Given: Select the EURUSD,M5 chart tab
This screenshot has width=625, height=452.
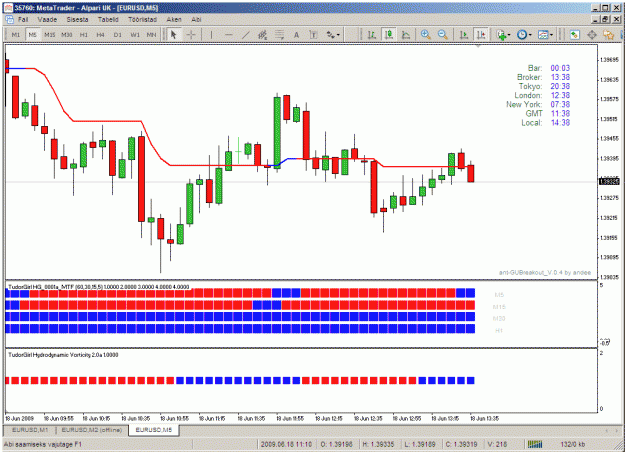Looking at the screenshot, I should [154, 430].
